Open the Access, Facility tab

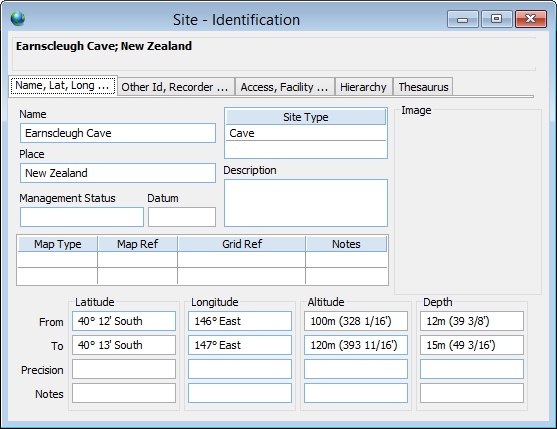tap(285, 87)
